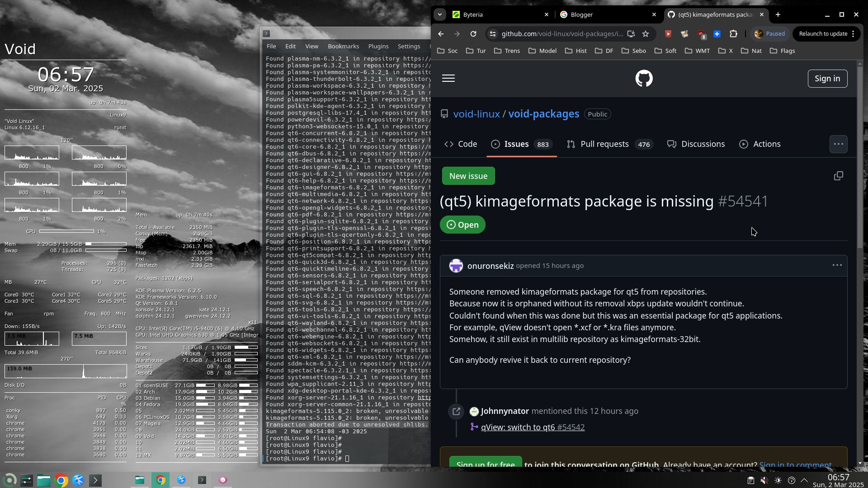Open the terminal's File menu
This screenshot has width=868, height=488.
[271, 46]
